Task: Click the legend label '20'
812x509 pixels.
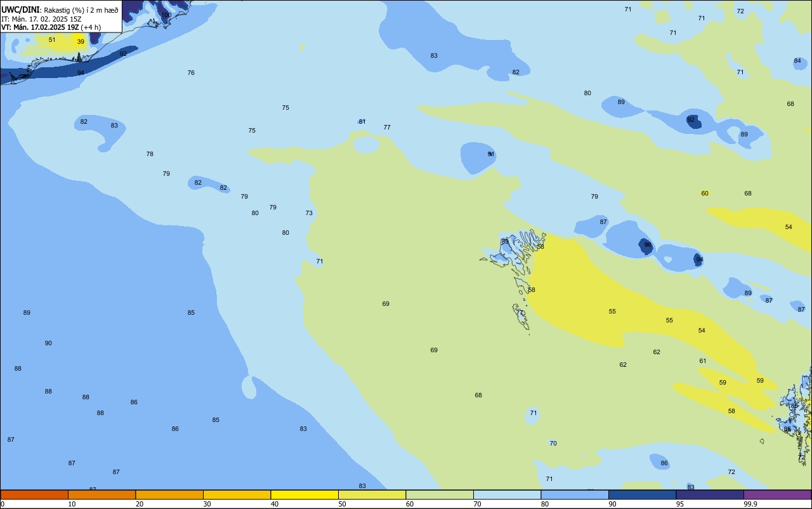Action: [140, 504]
